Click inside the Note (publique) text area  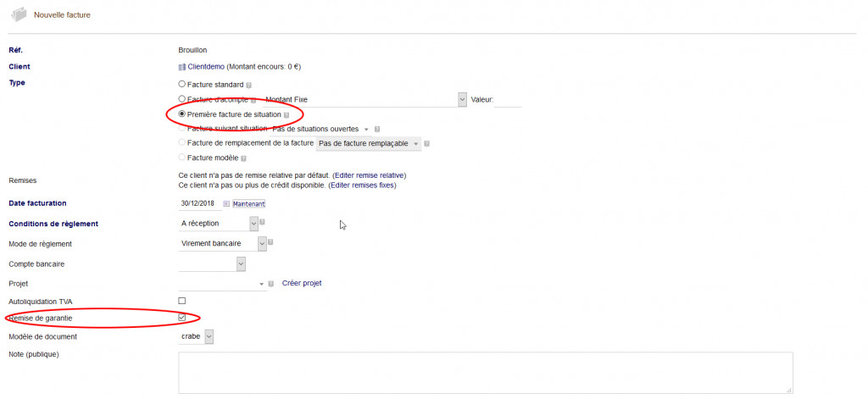[486, 373]
